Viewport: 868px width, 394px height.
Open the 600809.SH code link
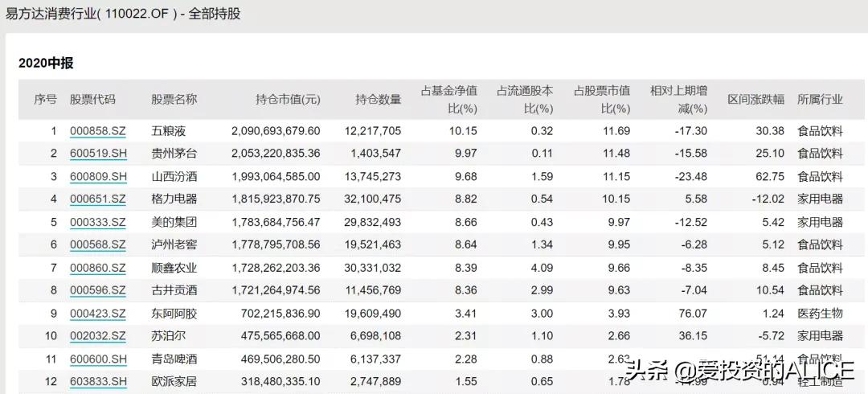click(98, 176)
